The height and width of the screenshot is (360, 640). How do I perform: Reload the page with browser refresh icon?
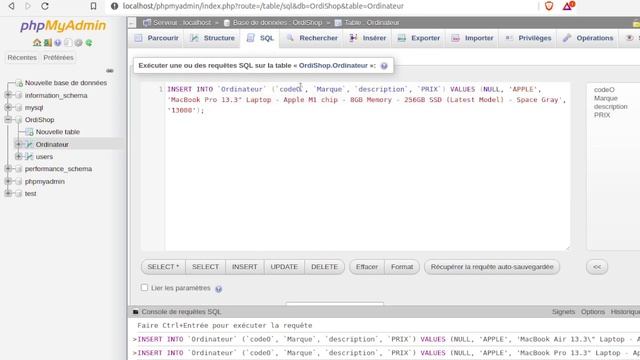pos(45,6)
